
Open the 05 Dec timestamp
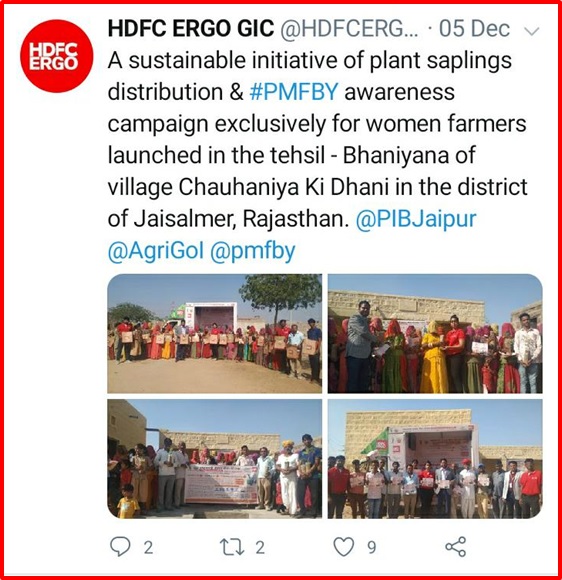point(474,28)
